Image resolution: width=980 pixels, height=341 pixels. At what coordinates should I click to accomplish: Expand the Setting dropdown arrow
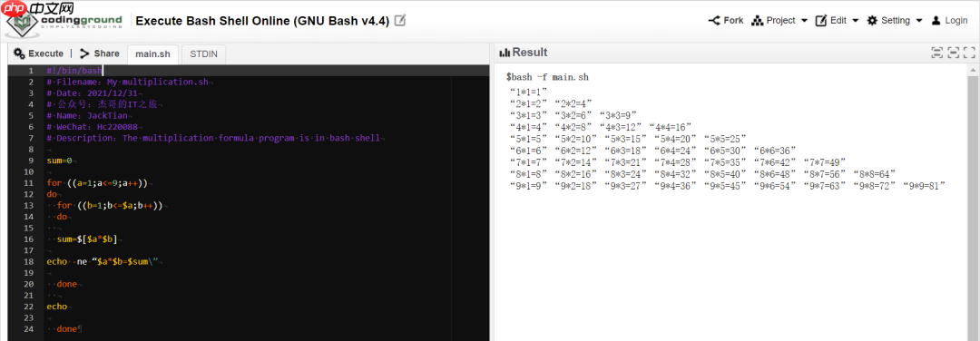pyautogui.click(x=918, y=21)
